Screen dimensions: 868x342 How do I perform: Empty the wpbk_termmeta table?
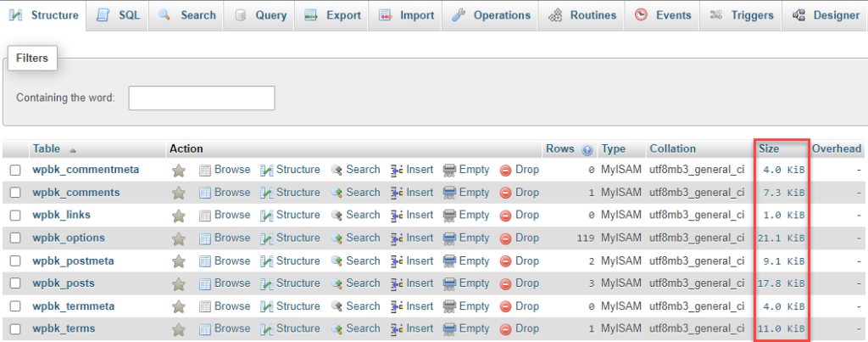click(x=466, y=306)
